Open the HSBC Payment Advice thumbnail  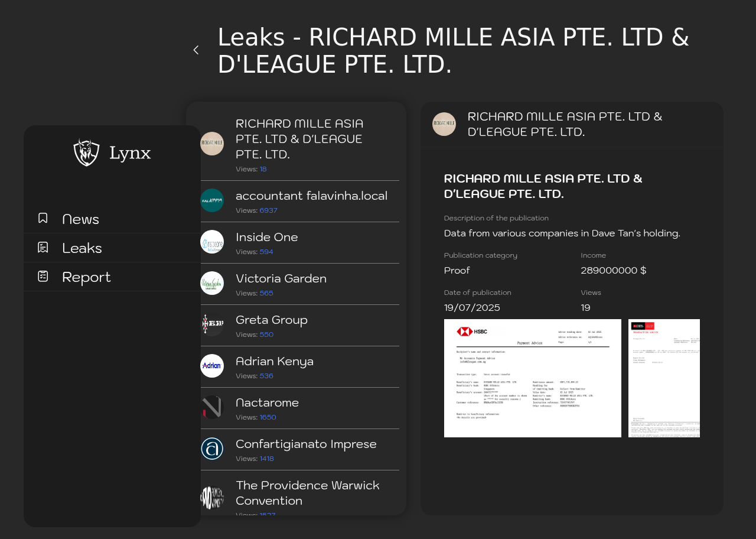point(533,378)
